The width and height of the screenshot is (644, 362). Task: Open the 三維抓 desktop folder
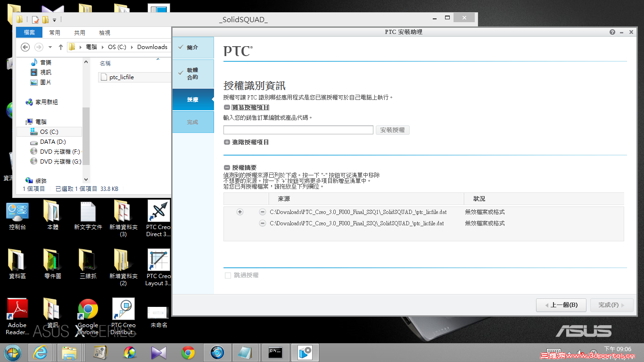point(88,264)
